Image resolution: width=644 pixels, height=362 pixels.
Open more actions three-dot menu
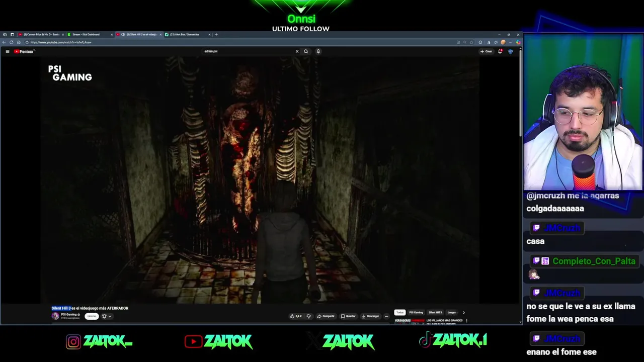(x=386, y=316)
